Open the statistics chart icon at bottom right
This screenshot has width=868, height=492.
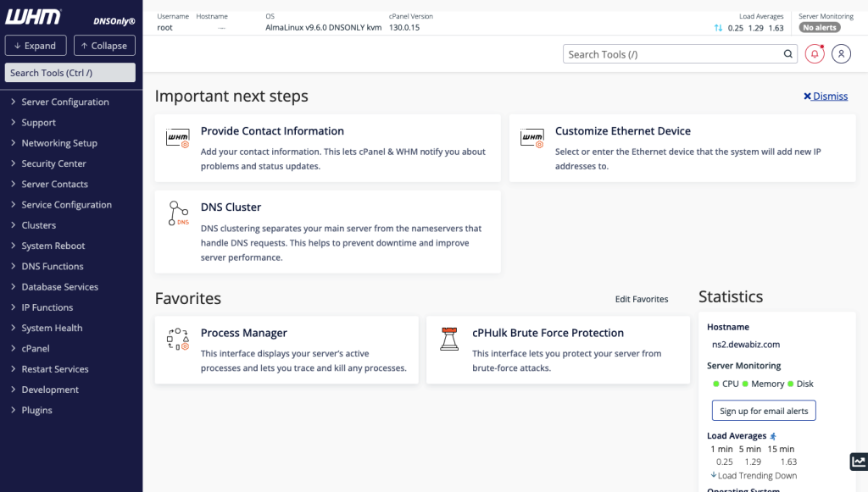858,462
